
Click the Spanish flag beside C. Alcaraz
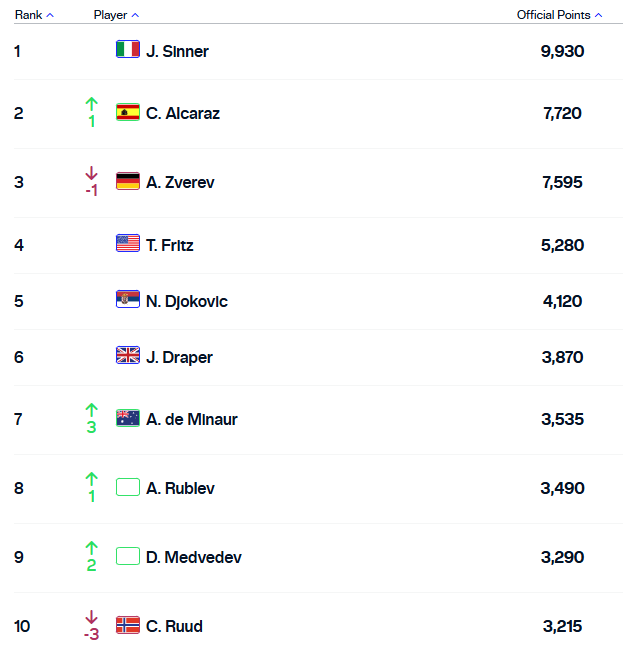pyautogui.click(x=127, y=112)
